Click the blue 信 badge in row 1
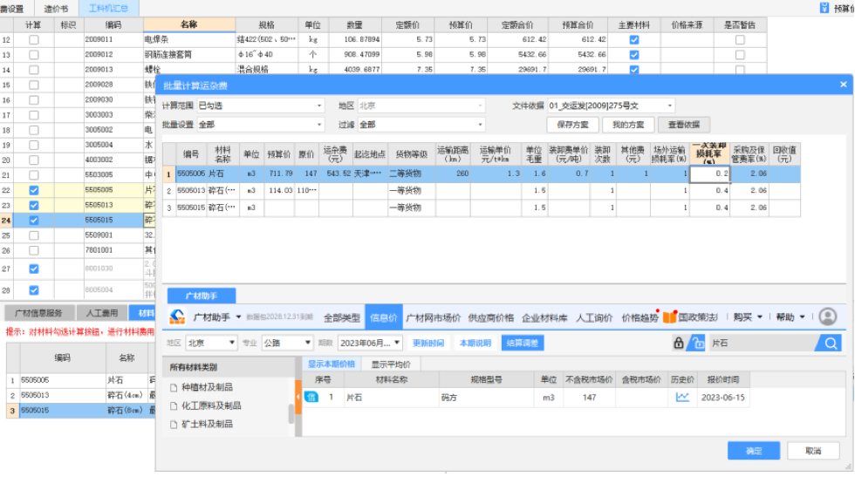 pos(311,398)
